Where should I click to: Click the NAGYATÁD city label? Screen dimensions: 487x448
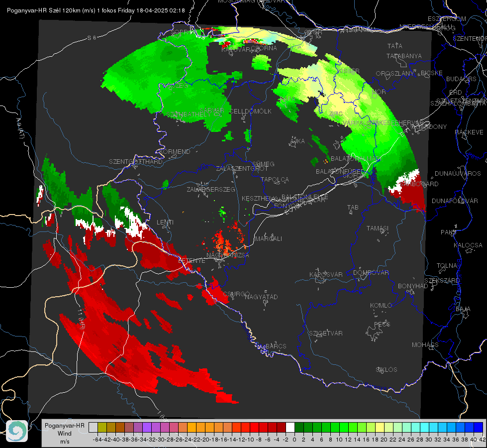261,297
